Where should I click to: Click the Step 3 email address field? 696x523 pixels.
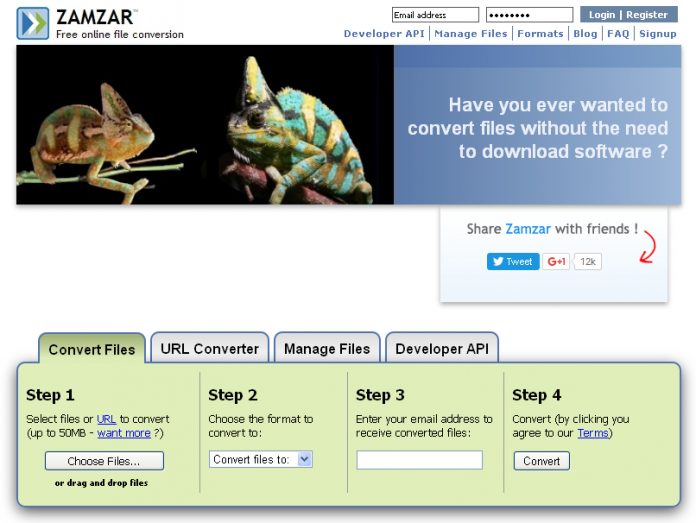[x=419, y=460]
